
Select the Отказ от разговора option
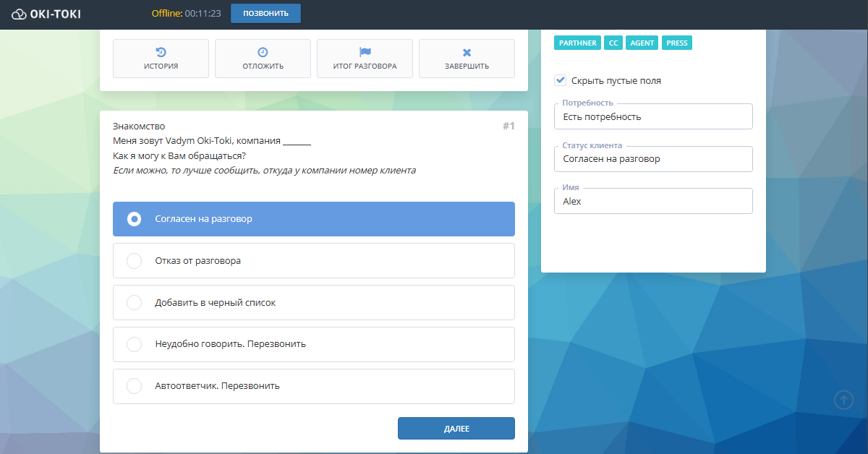pyautogui.click(x=314, y=261)
